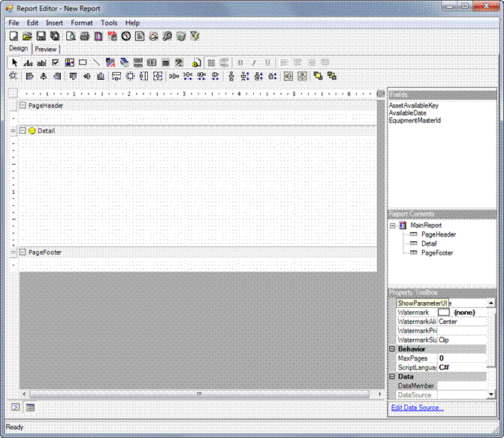Click the Watermark color swatch
The width and height of the screenshot is (504, 438).
(443, 312)
